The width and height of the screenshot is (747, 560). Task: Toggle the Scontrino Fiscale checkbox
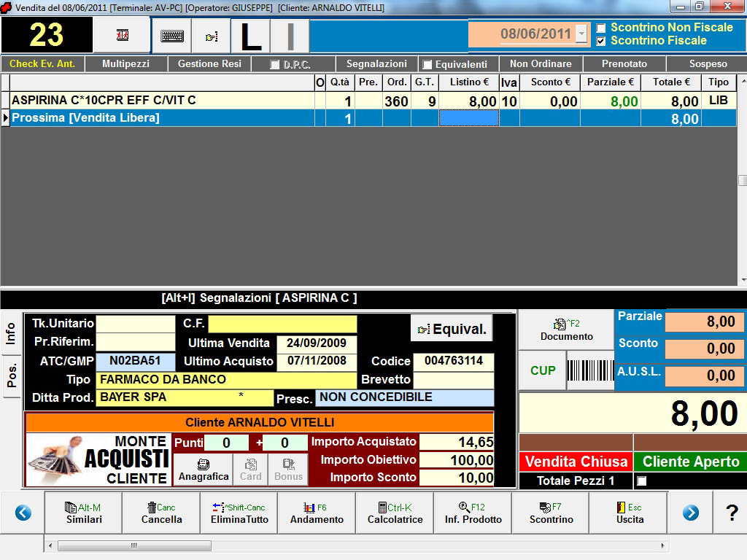point(601,41)
